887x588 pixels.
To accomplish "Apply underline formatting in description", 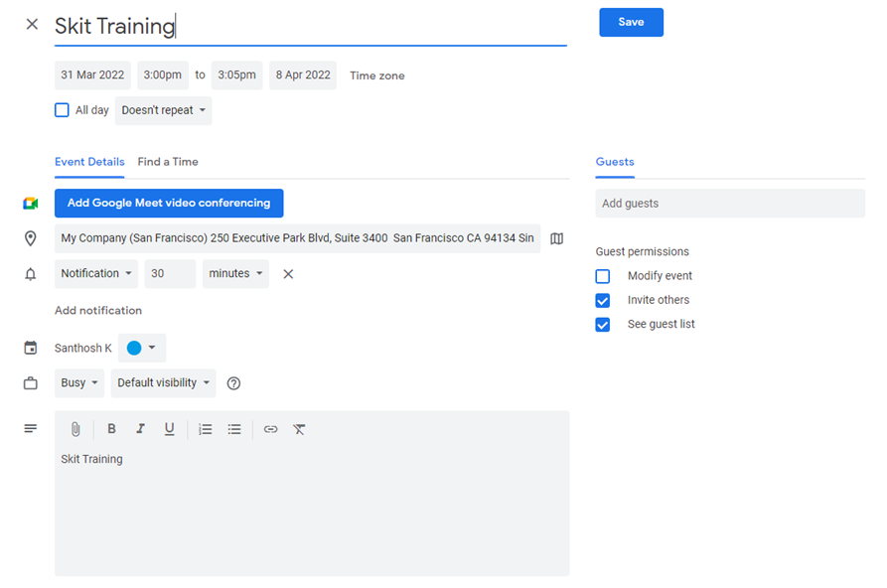I will click(170, 429).
